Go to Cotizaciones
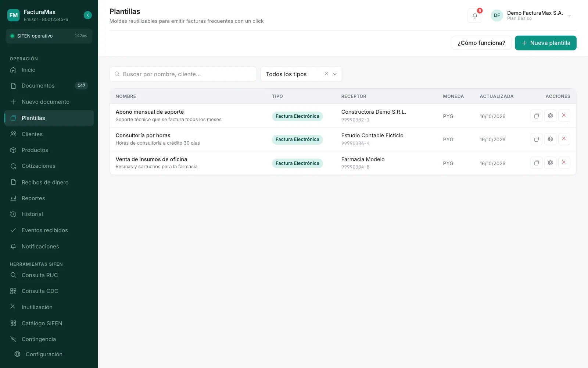 pos(49,166)
